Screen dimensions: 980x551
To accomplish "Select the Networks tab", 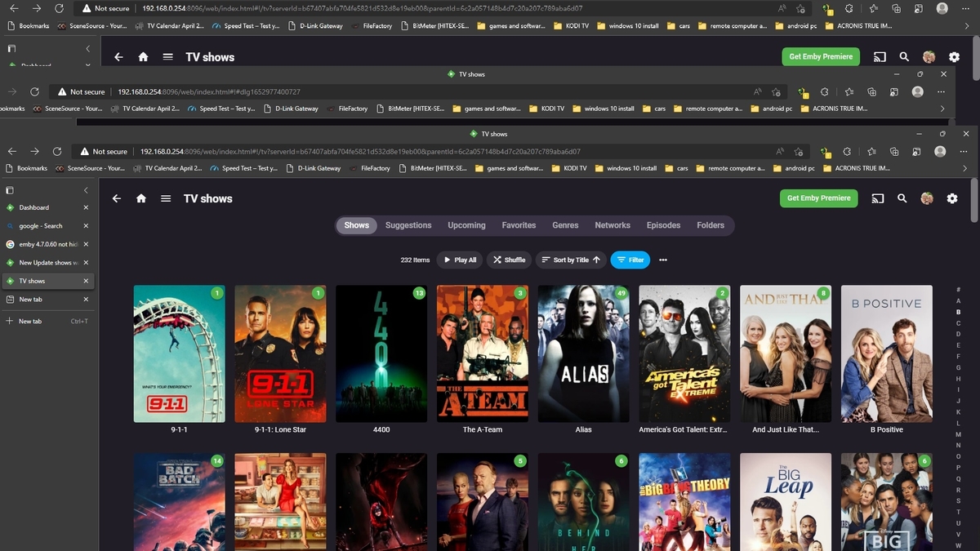I will pos(612,225).
